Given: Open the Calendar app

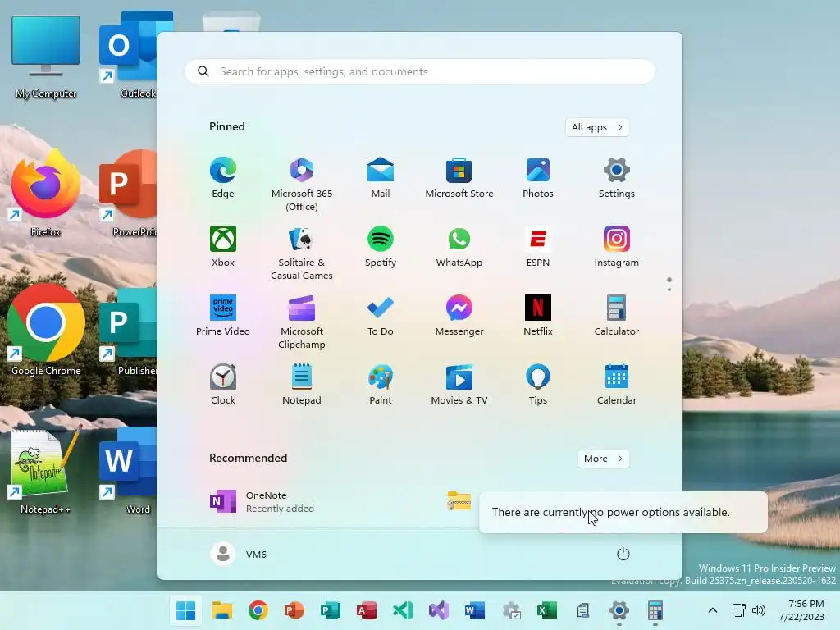Looking at the screenshot, I should (617, 385).
